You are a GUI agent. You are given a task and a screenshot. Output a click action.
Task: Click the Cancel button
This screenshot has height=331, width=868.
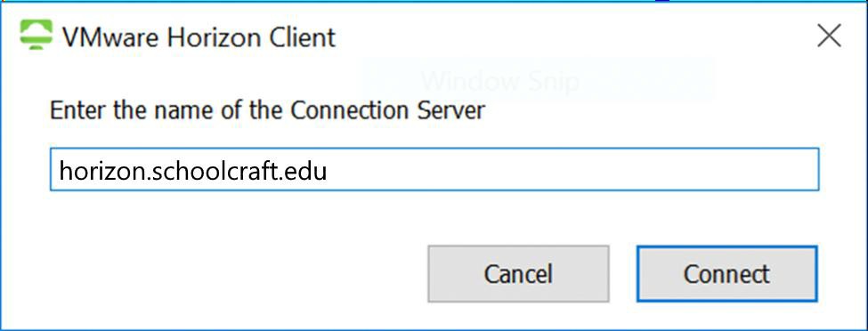click(518, 274)
